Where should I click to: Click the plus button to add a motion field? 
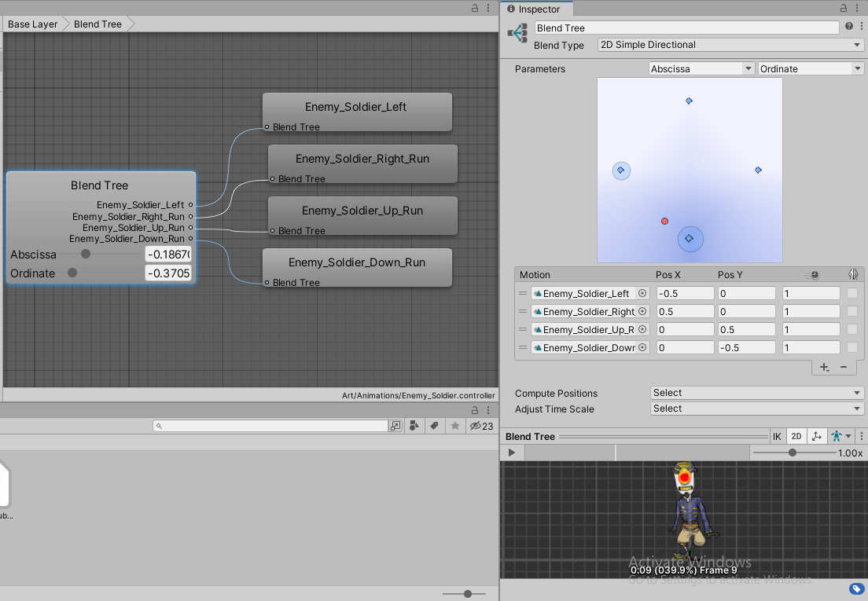[824, 367]
